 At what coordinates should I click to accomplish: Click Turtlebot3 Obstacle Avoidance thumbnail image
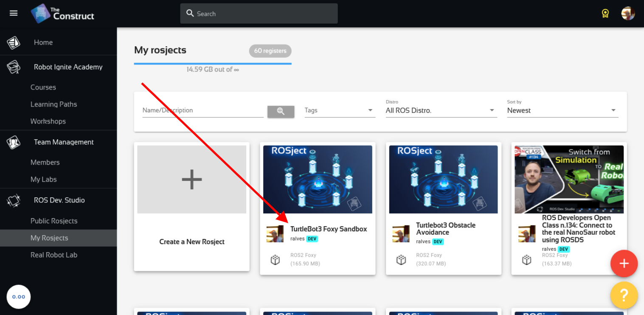click(x=444, y=179)
